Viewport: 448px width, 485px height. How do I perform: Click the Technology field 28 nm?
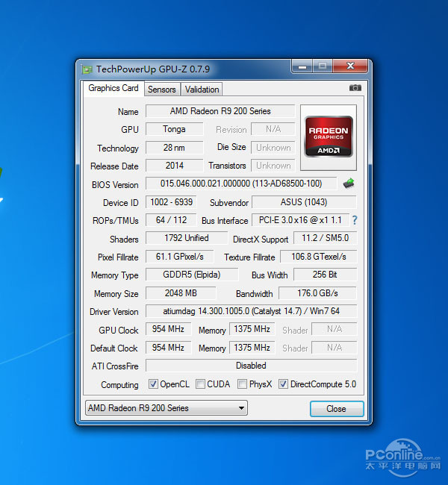pos(174,148)
